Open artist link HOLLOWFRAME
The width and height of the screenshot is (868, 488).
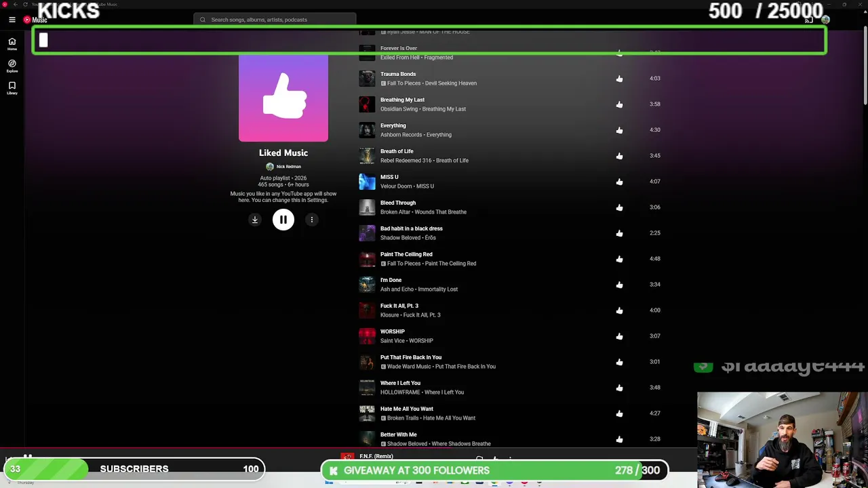tap(401, 392)
